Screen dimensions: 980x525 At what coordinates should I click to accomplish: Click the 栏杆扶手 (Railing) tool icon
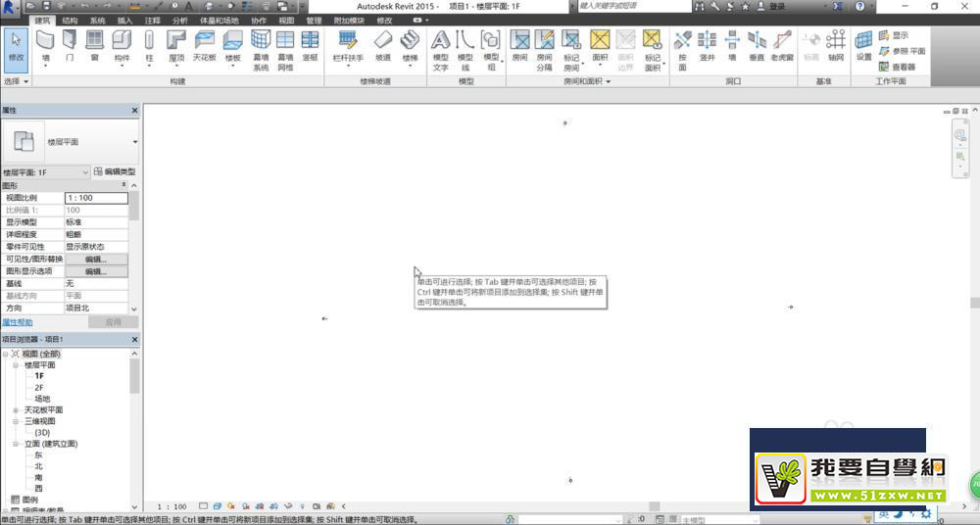point(348,41)
